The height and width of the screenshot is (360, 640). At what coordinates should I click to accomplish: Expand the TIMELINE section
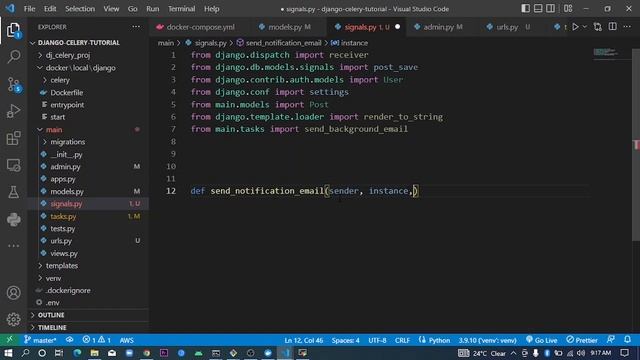[52, 327]
